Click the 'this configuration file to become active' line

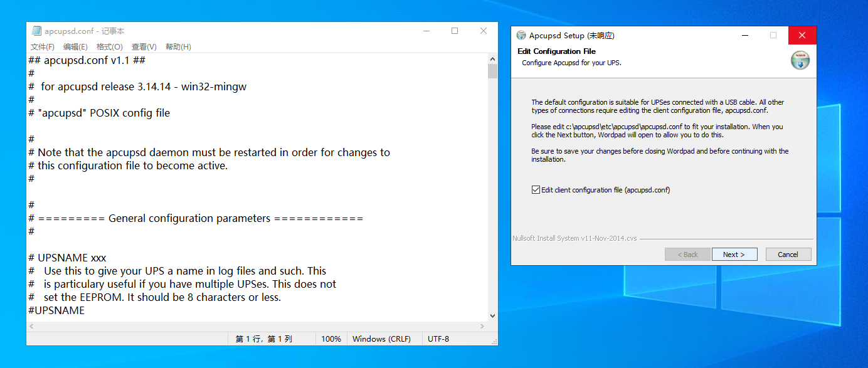point(128,166)
